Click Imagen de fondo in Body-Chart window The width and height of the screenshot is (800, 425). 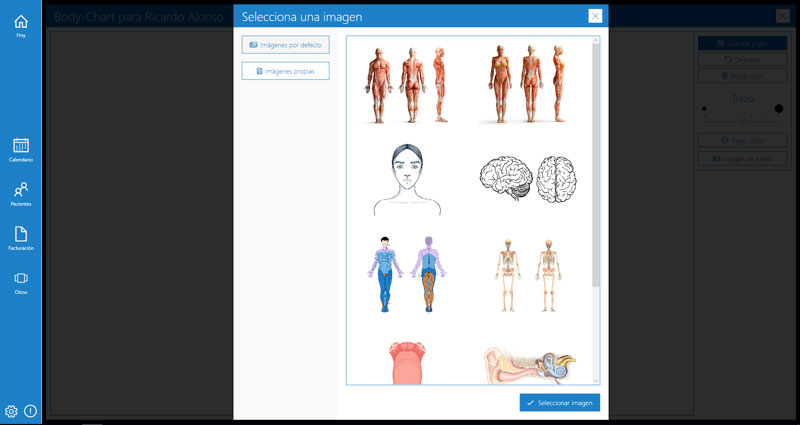[742, 159]
